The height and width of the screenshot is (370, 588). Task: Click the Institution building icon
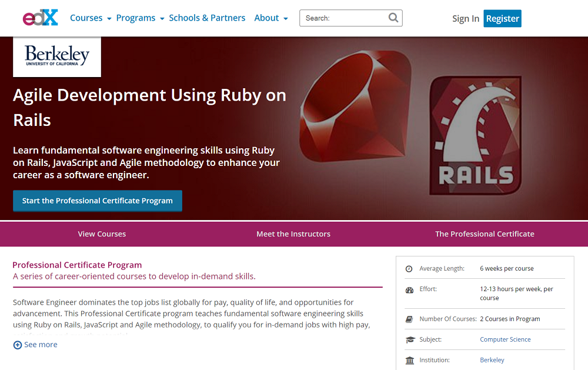(x=409, y=360)
